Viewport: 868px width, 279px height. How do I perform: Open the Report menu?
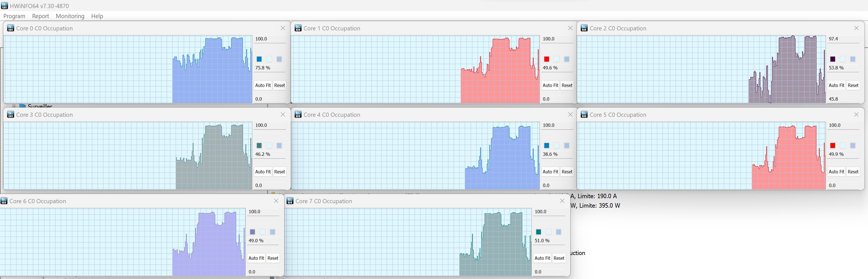pyautogui.click(x=40, y=16)
